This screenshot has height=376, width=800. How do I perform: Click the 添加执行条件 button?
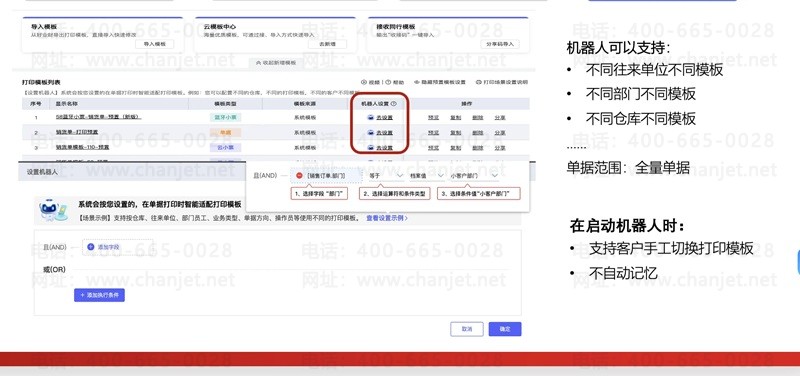pos(99,295)
